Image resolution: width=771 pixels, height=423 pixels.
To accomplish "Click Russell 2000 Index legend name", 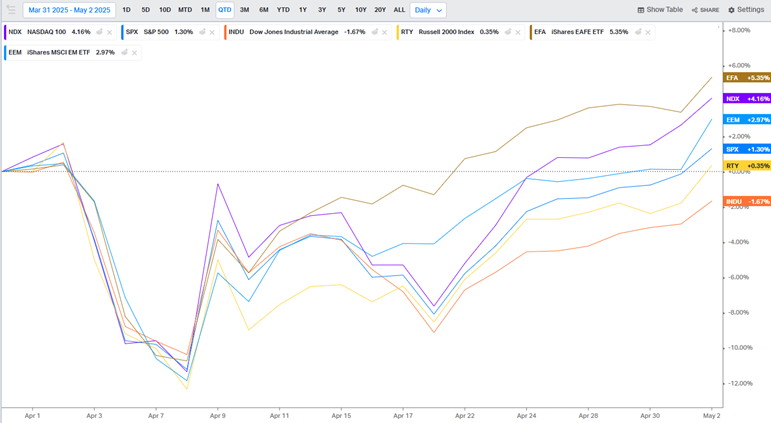I will (446, 32).
